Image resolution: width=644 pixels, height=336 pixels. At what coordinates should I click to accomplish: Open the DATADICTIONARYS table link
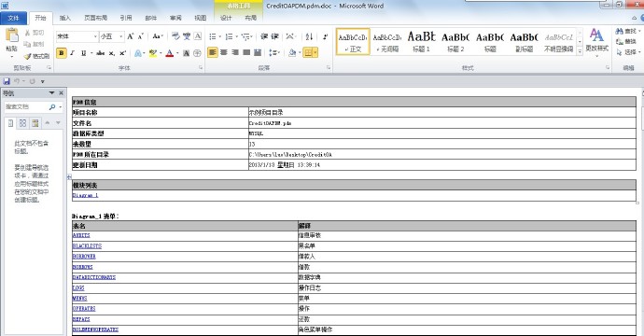tap(94, 277)
